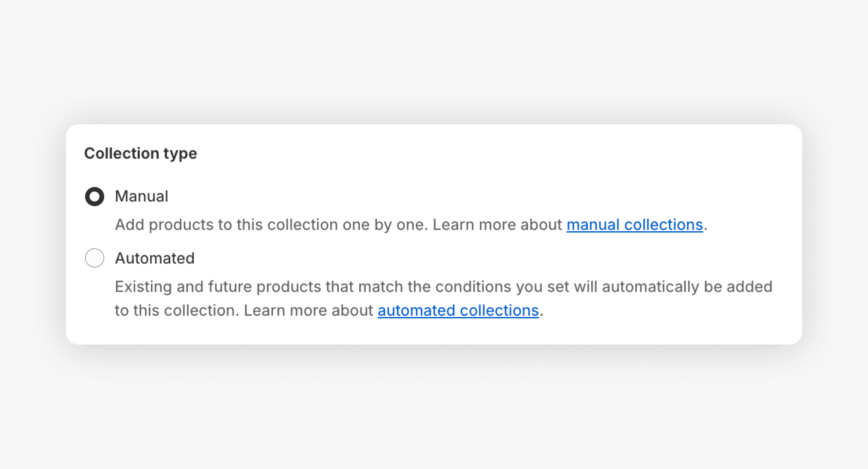The image size is (868, 469).
Task: Click the "Automated" option label text
Action: 155,258
